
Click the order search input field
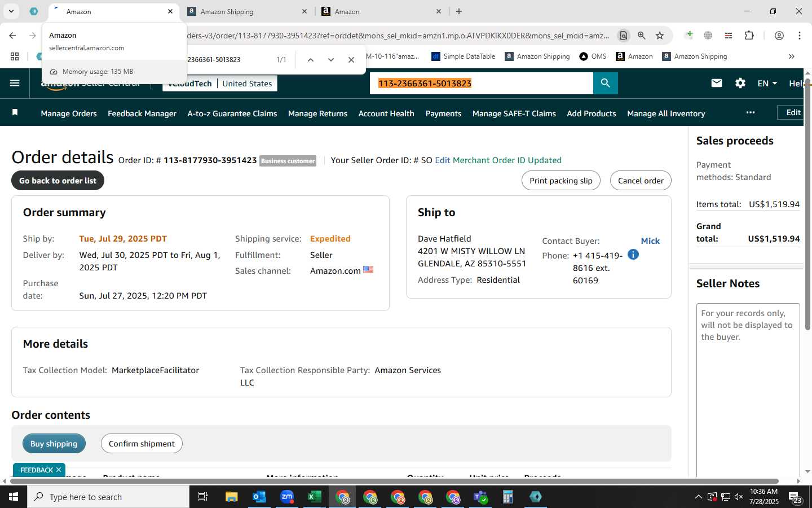482,83
